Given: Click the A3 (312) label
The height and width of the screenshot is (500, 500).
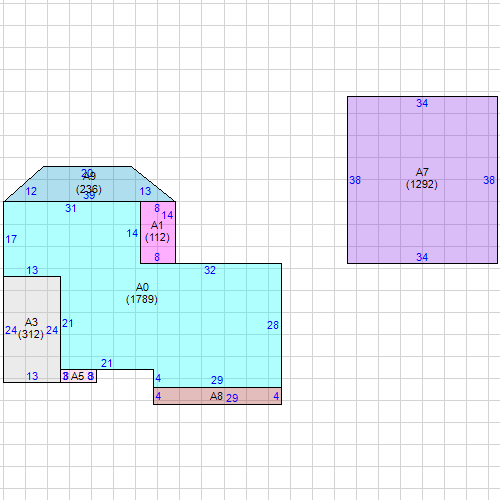Looking at the screenshot, I should [31, 328].
